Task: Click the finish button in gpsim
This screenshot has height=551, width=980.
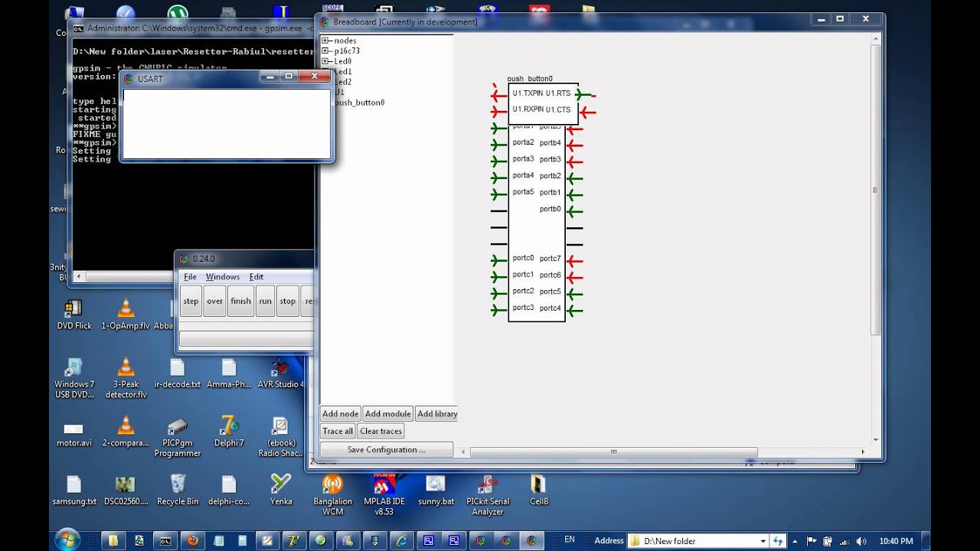Action: click(240, 301)
